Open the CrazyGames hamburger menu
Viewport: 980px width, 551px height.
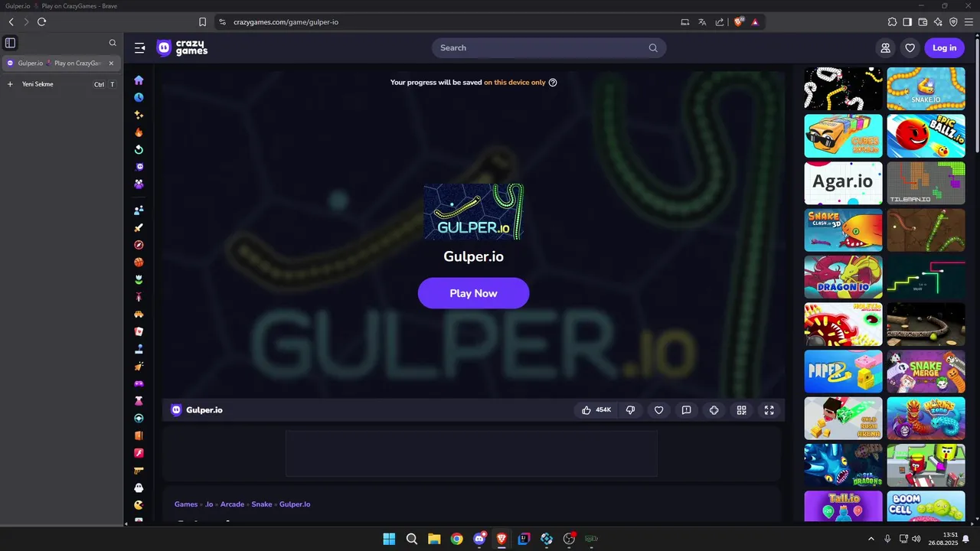[139, 47]
